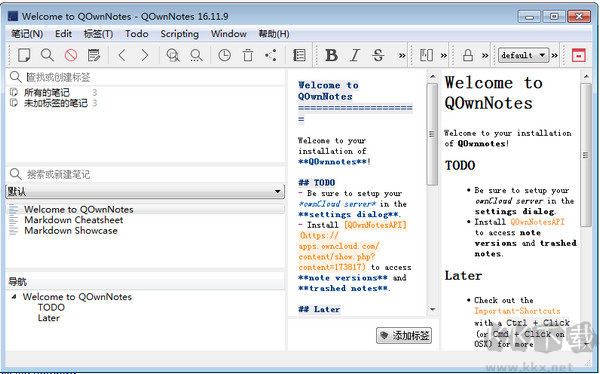Open trashed notes bin icon
Image resolution: width=600 pixels, height=374 pixels.
tap(248, 55)
